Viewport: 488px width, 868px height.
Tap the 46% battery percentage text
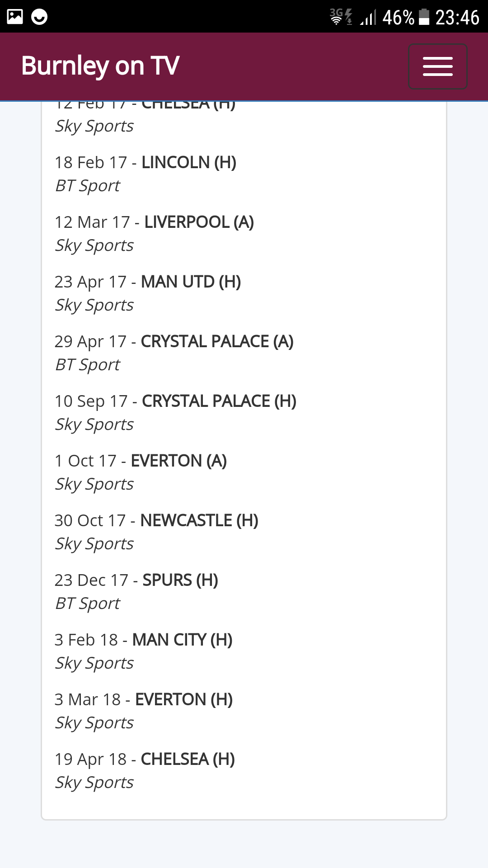pyautogui.click(x=398, y=18)
